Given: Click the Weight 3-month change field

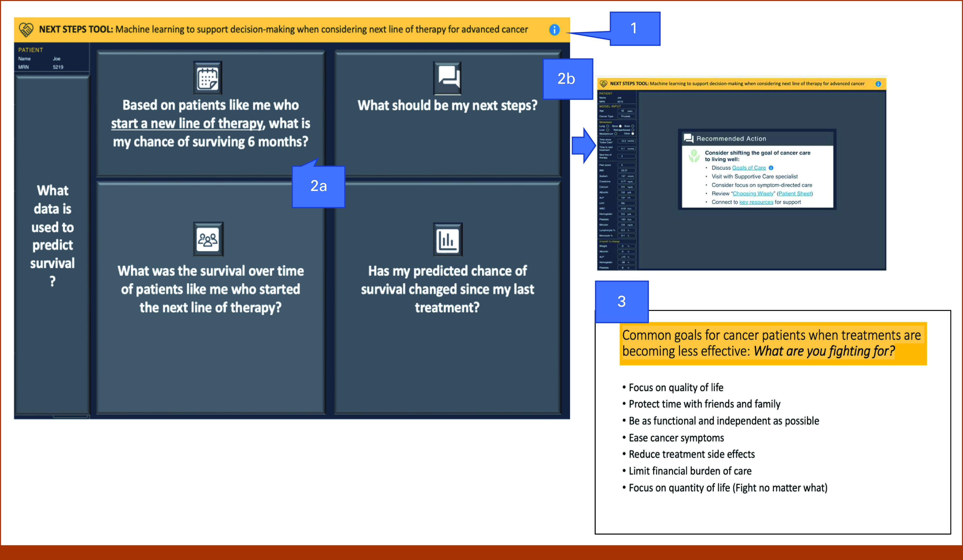Looking at the screenshot, I should pos(626,246).
